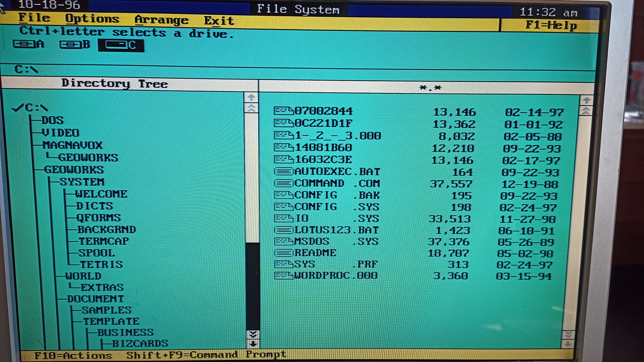Select the BIZCARDS directory

[x=140, y=344]
